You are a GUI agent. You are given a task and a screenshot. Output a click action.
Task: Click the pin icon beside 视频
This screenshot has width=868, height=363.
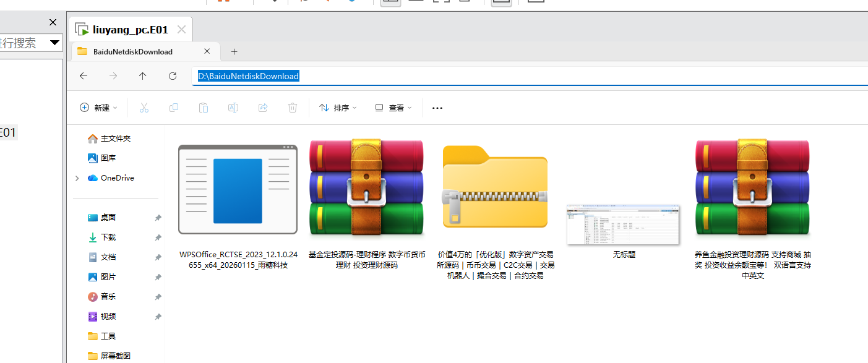click(x=158, y=317)
